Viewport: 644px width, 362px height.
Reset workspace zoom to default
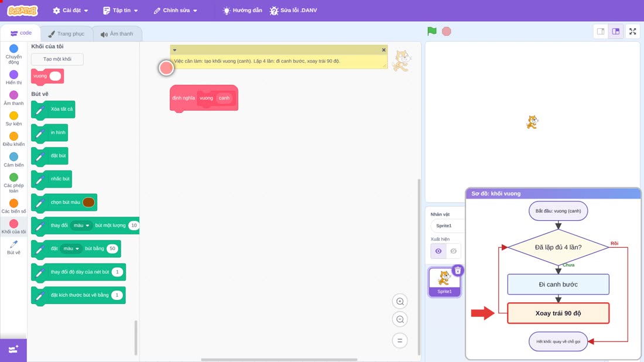tap(400, 341)
